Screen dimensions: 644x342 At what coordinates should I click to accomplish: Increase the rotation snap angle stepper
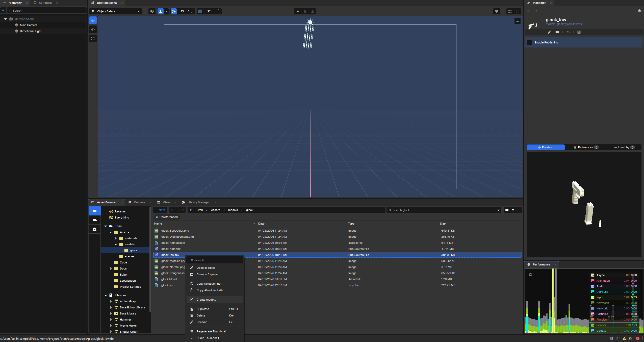pos(192,10)
